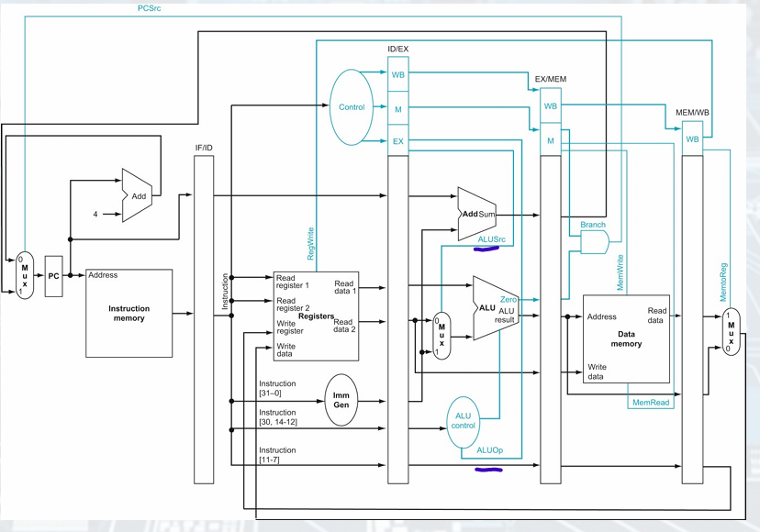Select the ALU result output label
Viewport: 760px width, 532px height.
pyautogui.click(x=505, y=316)
